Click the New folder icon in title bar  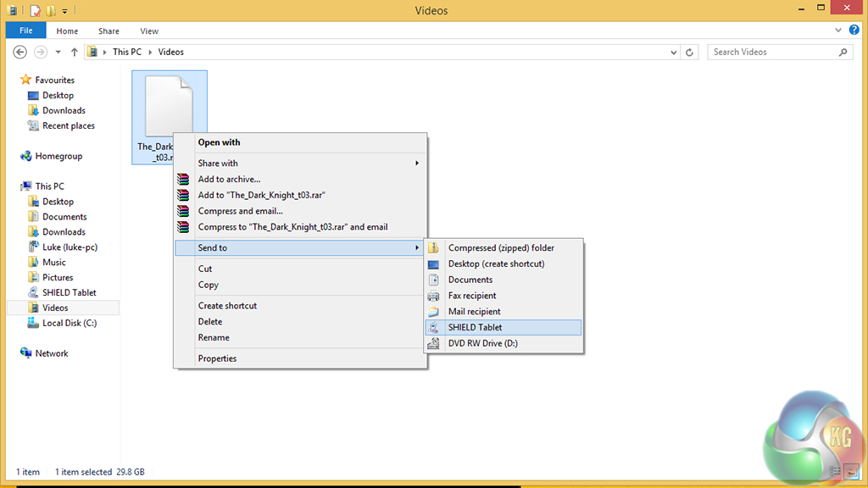click(50, 11)
